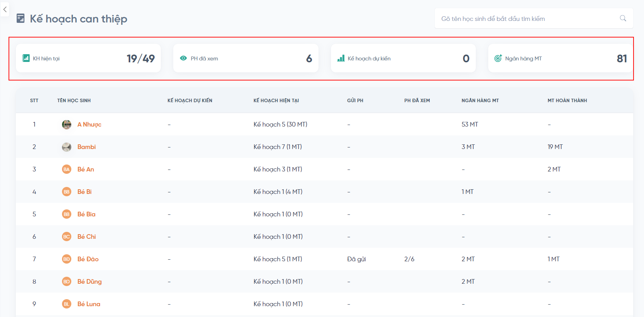Image resolution: width=644 pixels, height=317 pixels.
Task: Open the Bambi student link
Action: (x=86, y=147)
